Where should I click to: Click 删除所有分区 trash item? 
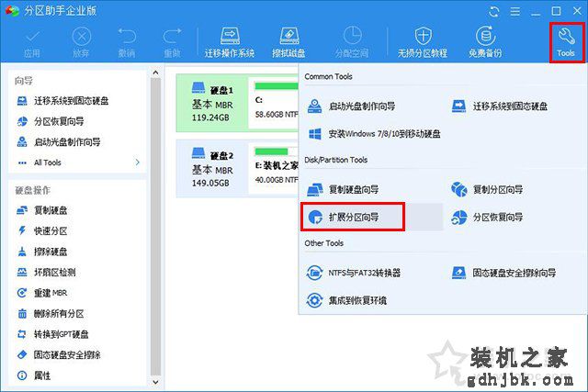point(51,314)
